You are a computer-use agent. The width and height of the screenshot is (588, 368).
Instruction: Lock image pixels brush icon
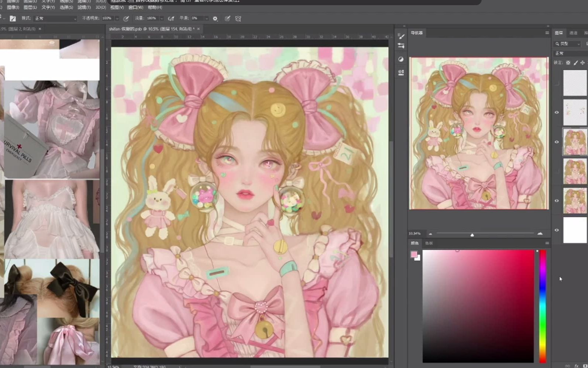[575, 63]
